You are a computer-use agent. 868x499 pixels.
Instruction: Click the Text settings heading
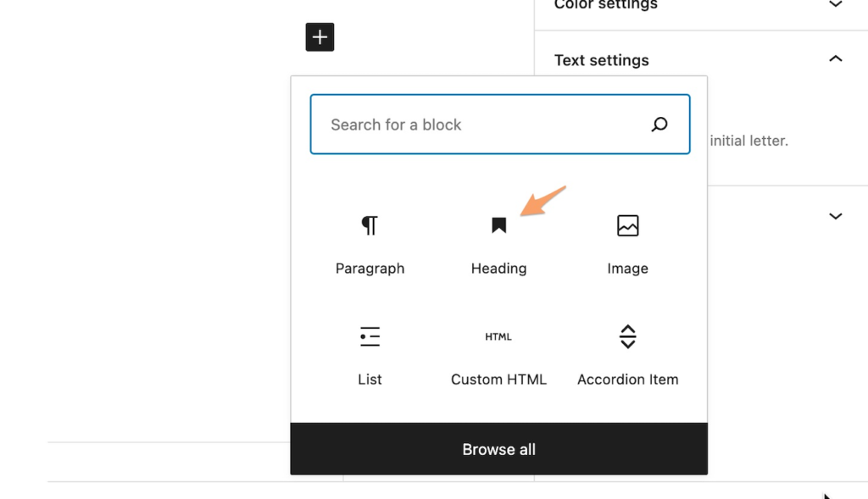[601, 60]
